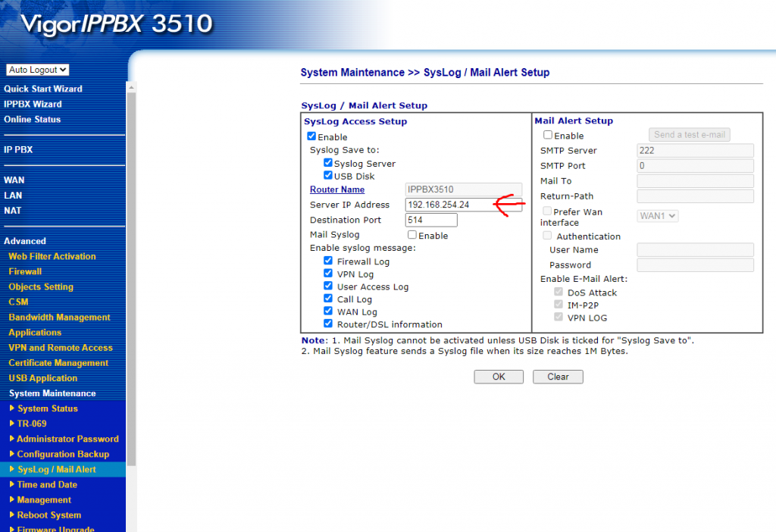Click the Server IP Address field
The image size is (776, 532).
click(x=463, y=205)
